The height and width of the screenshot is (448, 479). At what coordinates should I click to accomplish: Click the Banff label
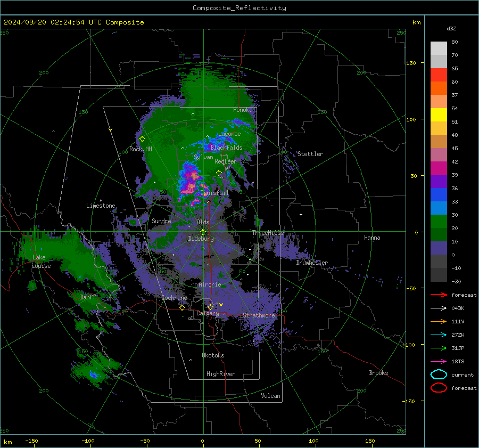click(88, 297)
